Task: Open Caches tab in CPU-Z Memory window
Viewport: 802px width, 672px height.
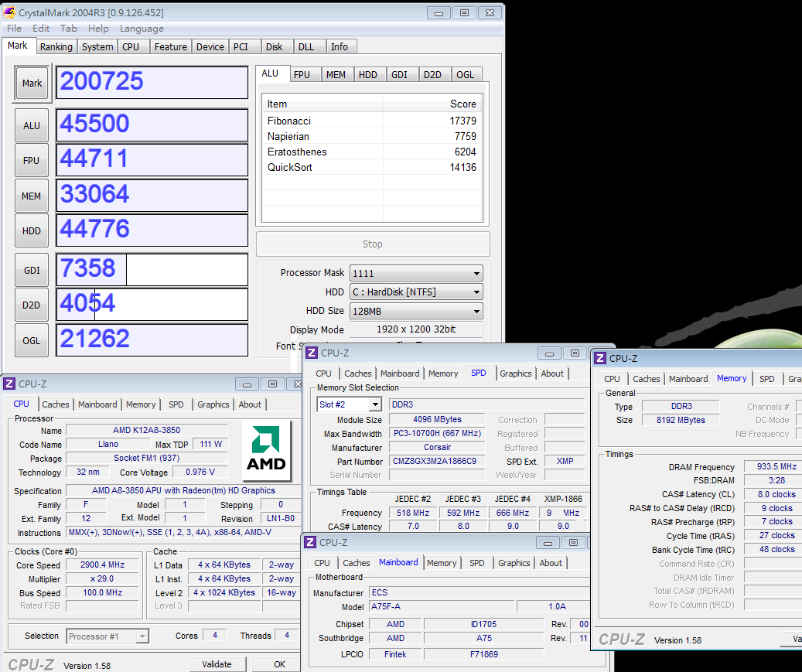Action: [x=646, y=379]
